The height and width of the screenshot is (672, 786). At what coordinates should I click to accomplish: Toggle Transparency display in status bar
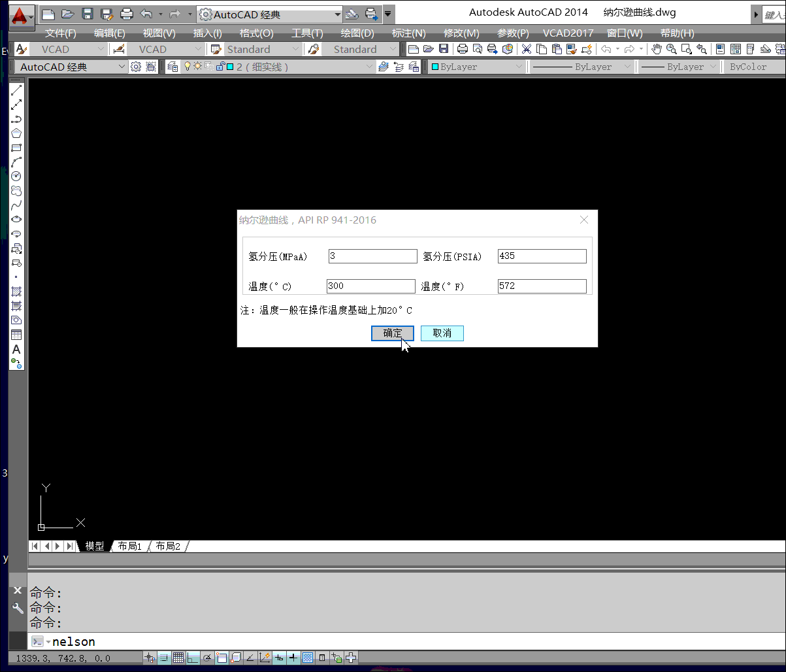[x=308, y=658]
